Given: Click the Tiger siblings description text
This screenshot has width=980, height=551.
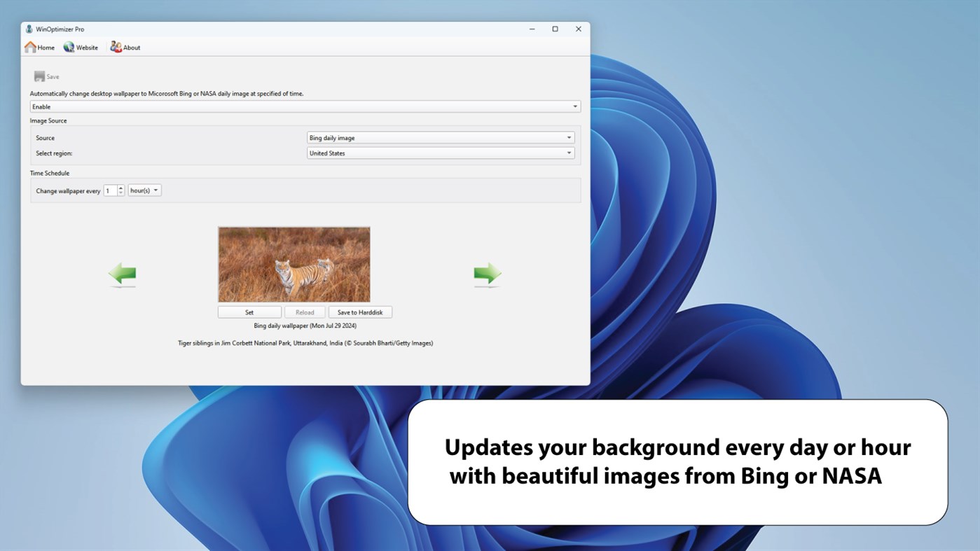Looking at the screenshot, I should (x=305, y=343).
